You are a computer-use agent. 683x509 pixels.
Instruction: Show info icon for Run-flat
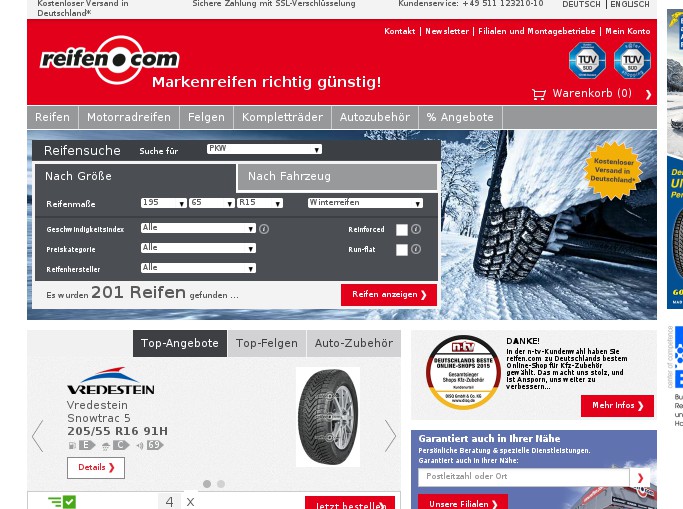(416, 249)
